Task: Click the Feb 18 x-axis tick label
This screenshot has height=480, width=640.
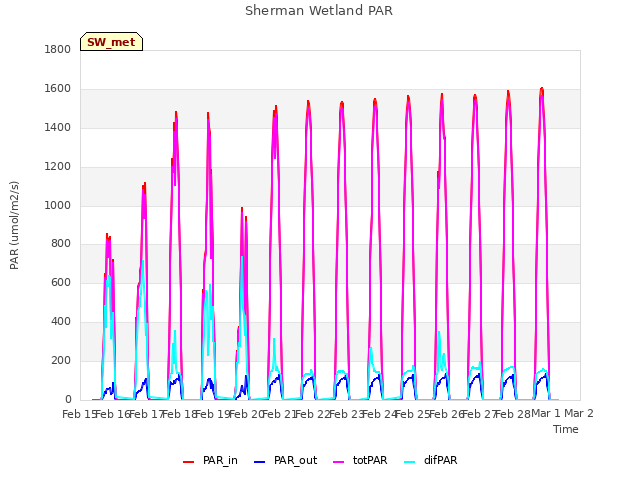Action: 180,414
